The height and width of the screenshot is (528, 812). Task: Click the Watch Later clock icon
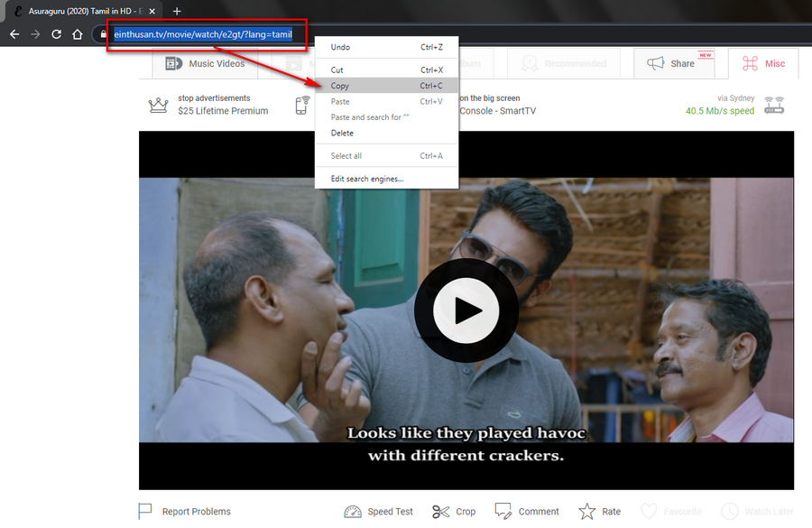730,512
